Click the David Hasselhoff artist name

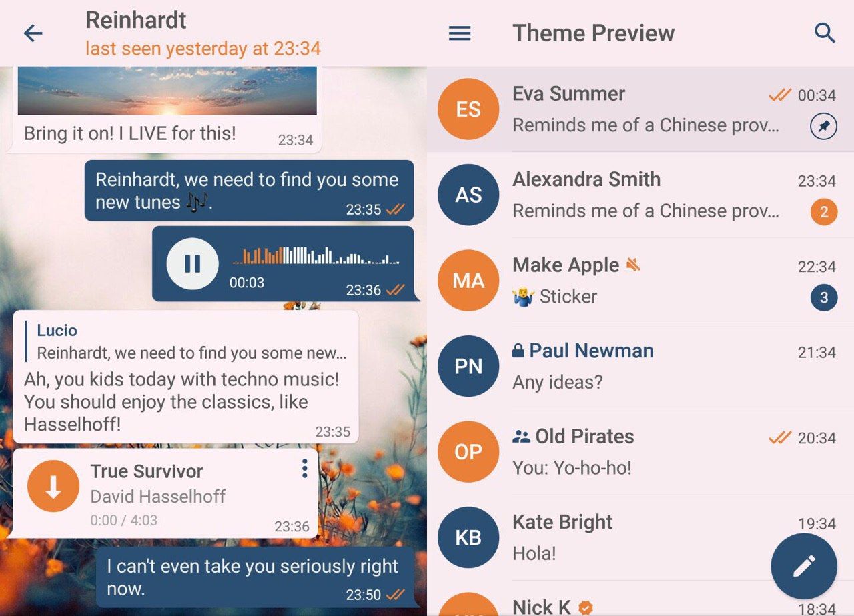tap(157, 497)
